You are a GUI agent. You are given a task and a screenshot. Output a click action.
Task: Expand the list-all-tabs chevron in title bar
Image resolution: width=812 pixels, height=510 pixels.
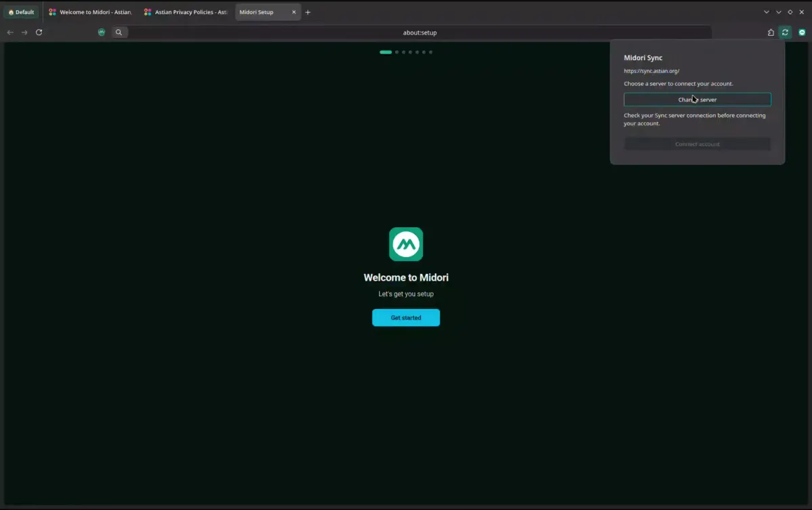766,12
